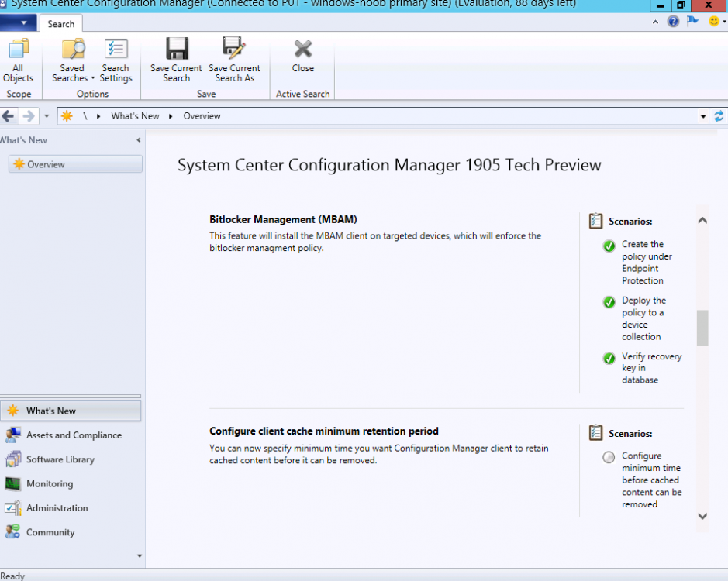Open the help question mark icon

pos(673,22)
